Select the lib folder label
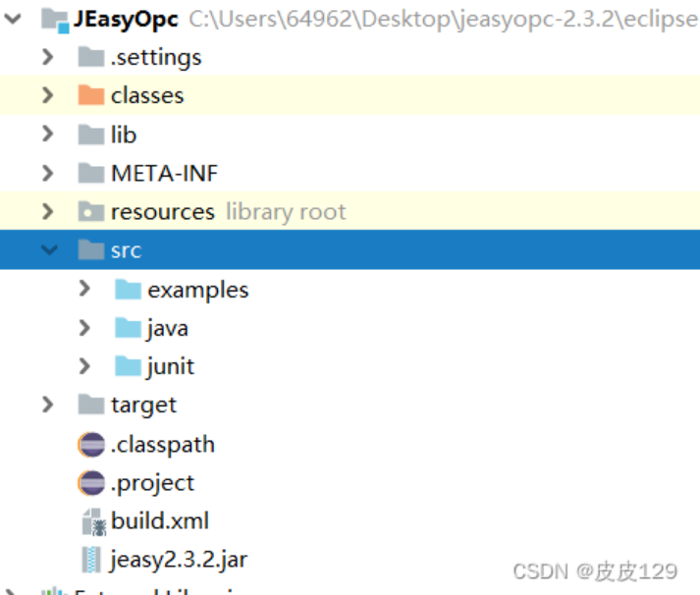 (124, 134)
